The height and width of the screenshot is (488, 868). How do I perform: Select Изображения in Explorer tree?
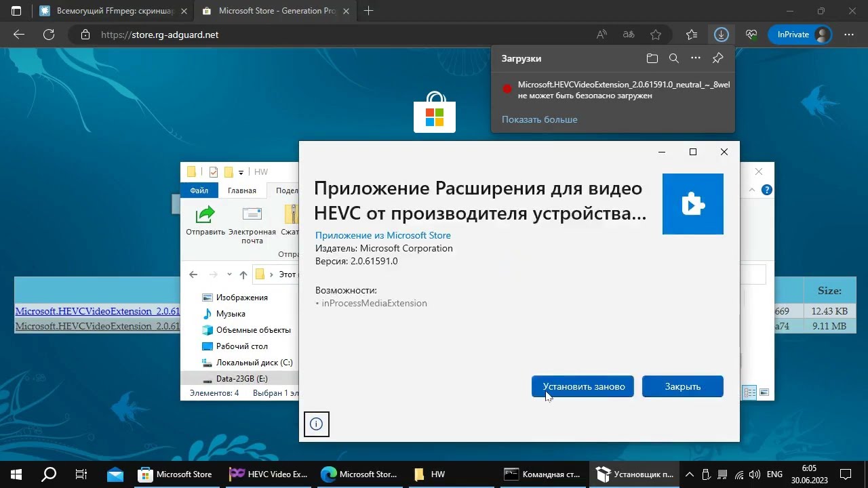241,298
